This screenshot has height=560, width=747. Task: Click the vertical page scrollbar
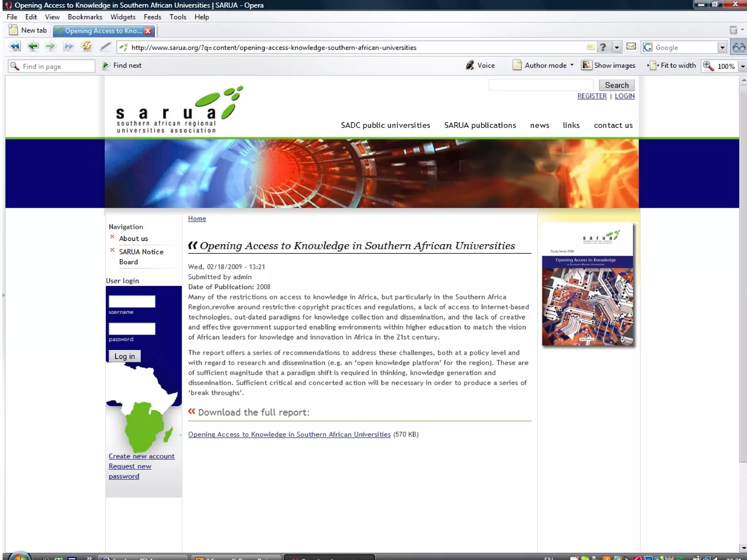pos(743,273)
